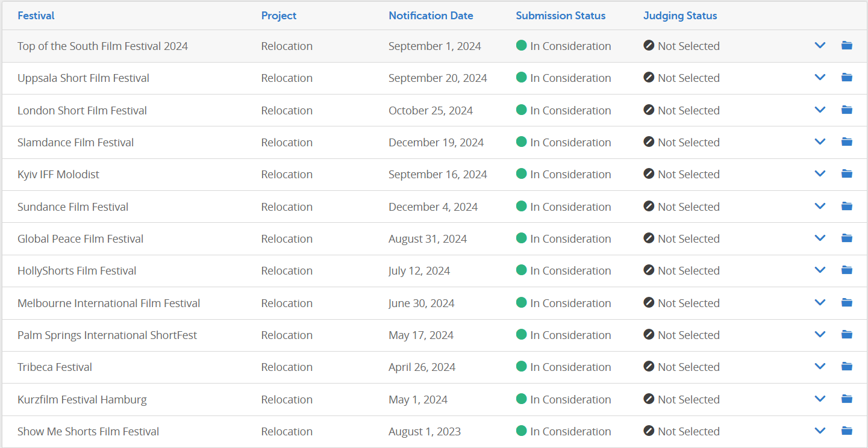Open folder icon for Melbourne International Film Festival
The image size is (868, 448).
[847, 302]
